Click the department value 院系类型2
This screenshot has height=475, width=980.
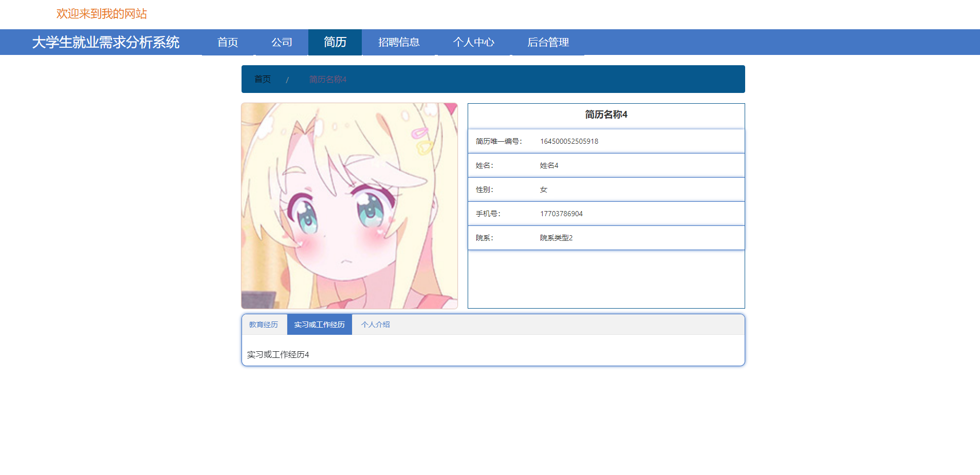(x=556, y=238)
